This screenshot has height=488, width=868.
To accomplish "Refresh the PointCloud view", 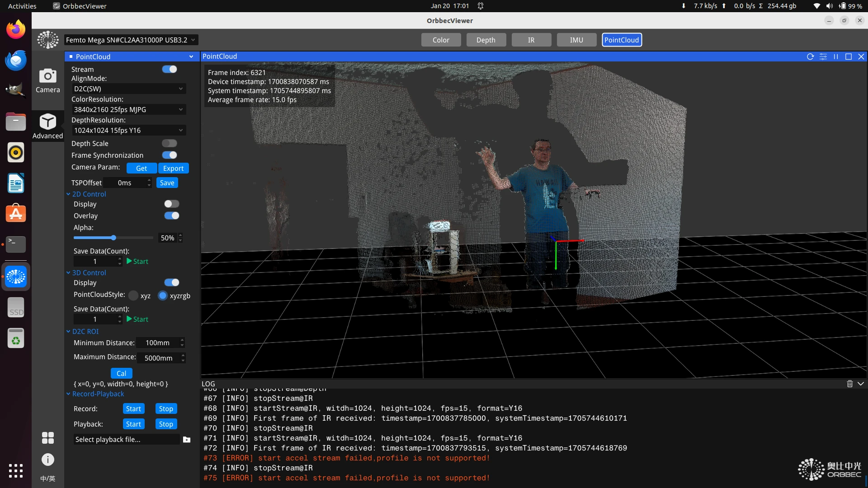I will point(810,56).
